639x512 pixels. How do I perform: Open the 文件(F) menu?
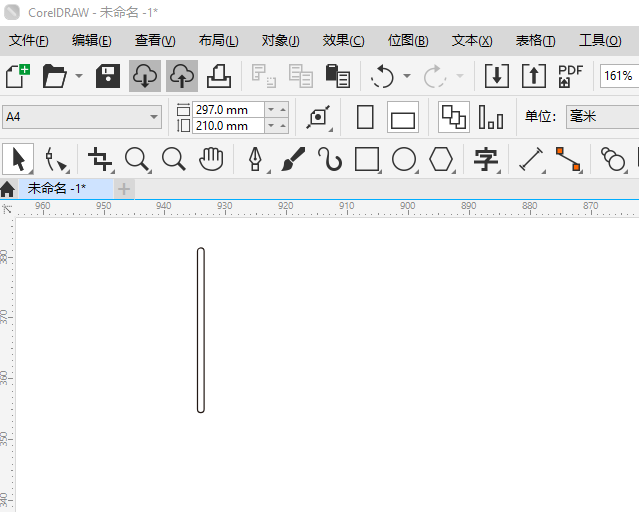pyautogui.click(x=29, y=40)
